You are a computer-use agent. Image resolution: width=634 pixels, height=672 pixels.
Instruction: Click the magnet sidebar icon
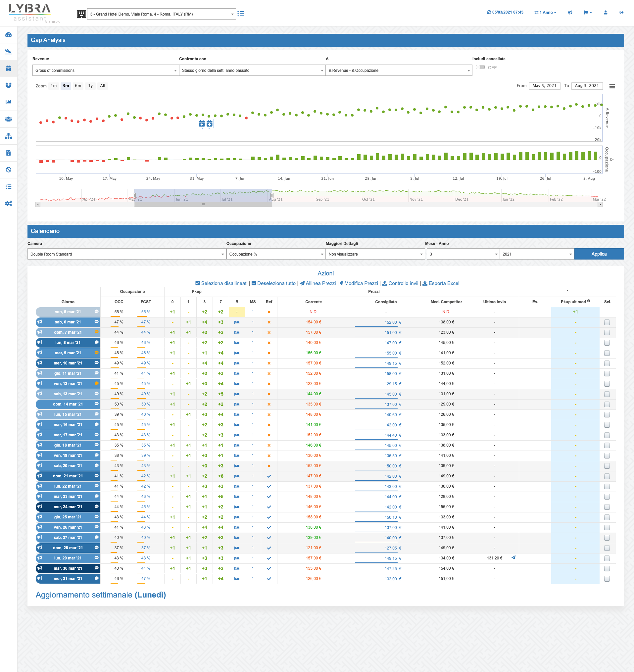pos(9,85)
